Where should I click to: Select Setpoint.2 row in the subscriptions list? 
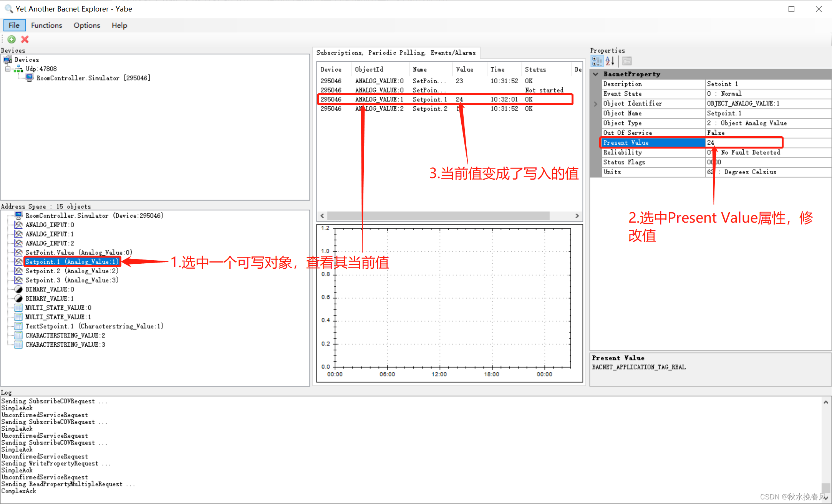click(429, 108)
